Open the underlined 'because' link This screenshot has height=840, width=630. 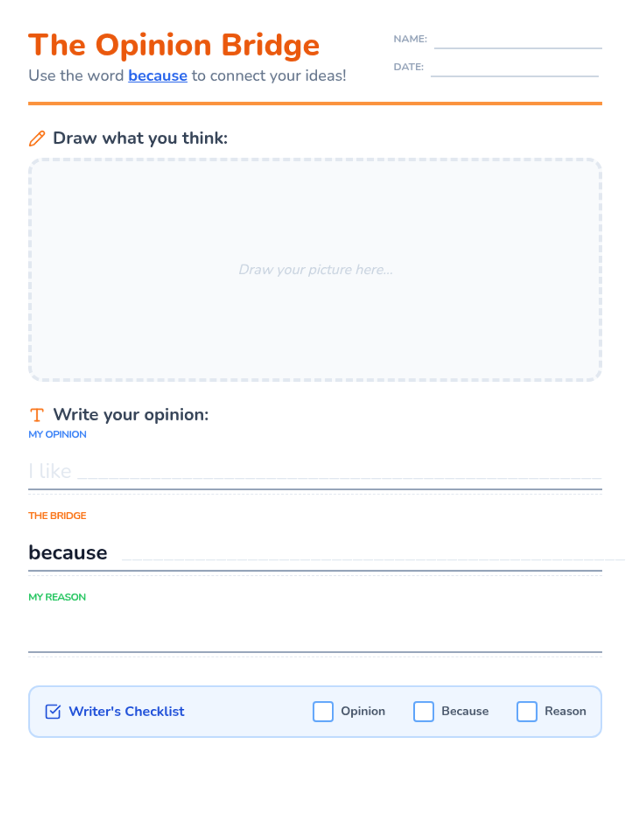pos(157,76)
